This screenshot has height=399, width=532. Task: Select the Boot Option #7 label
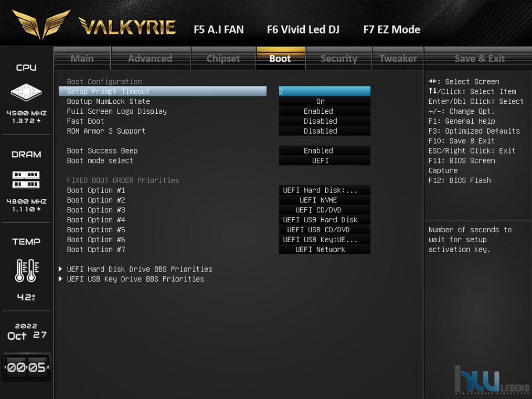[96, 249]
